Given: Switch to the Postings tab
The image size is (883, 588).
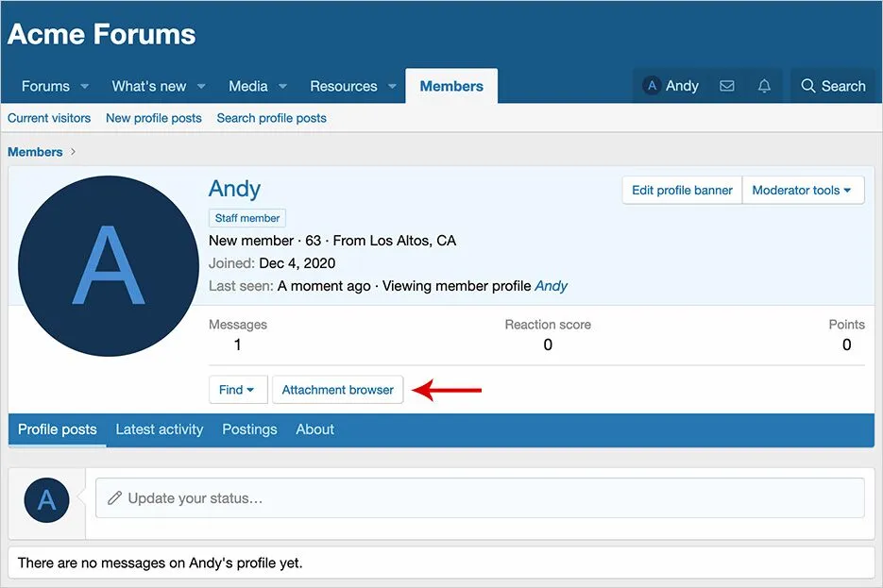Looking at the screenshot, I should 249,429.
